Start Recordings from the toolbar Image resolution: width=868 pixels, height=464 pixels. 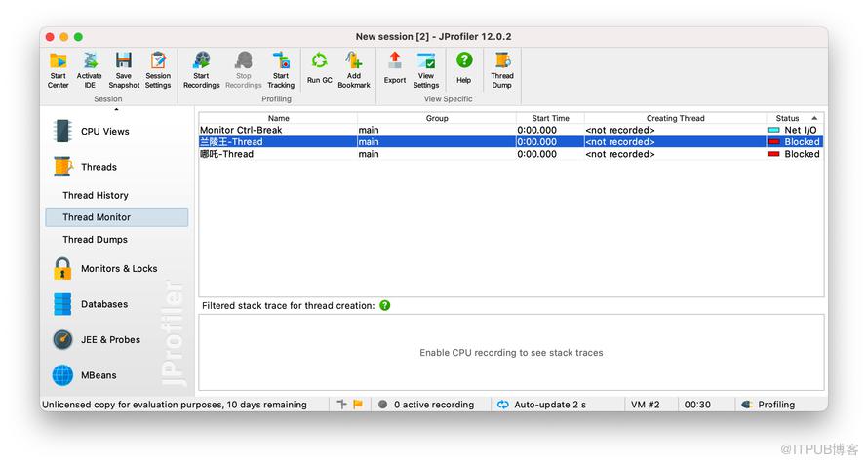coord(202,70)
